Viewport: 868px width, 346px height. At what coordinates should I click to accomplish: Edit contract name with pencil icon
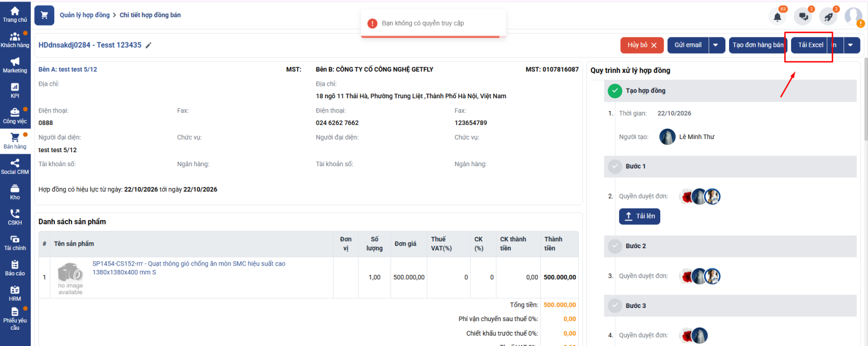click(149, 45)
